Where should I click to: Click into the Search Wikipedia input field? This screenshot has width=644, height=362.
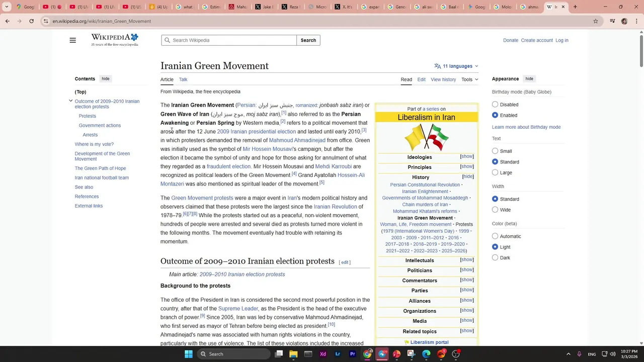[x=229, y=40]
